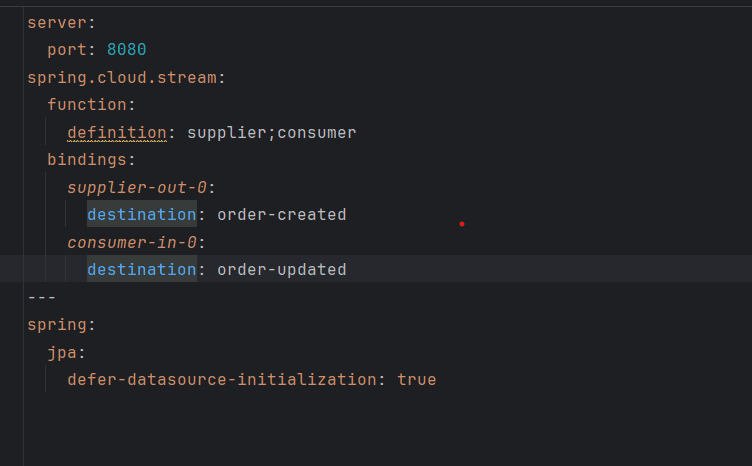Click the 'order-updated' value
The width and height of the screenshot is (752, 466).
[x=281, y=269]
